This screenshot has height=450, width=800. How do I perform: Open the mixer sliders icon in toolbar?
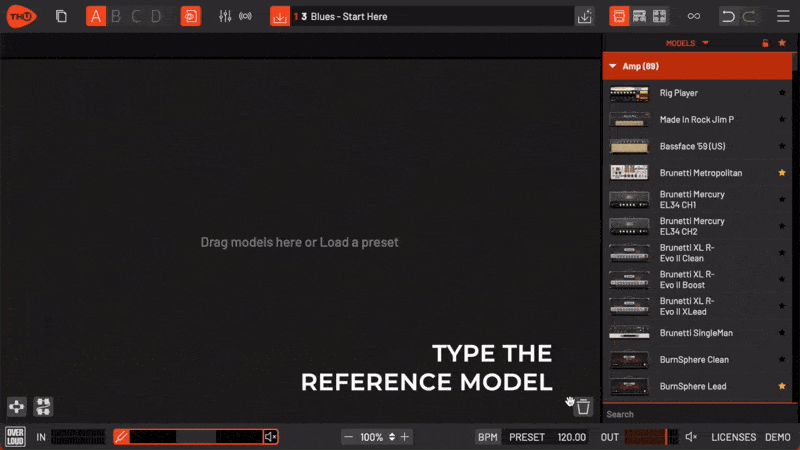coord(224,17)
